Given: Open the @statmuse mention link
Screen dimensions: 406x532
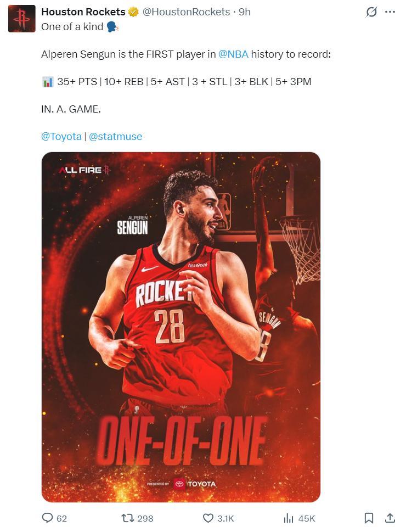Looking at the screenshot, I should (x=115, y=136).
